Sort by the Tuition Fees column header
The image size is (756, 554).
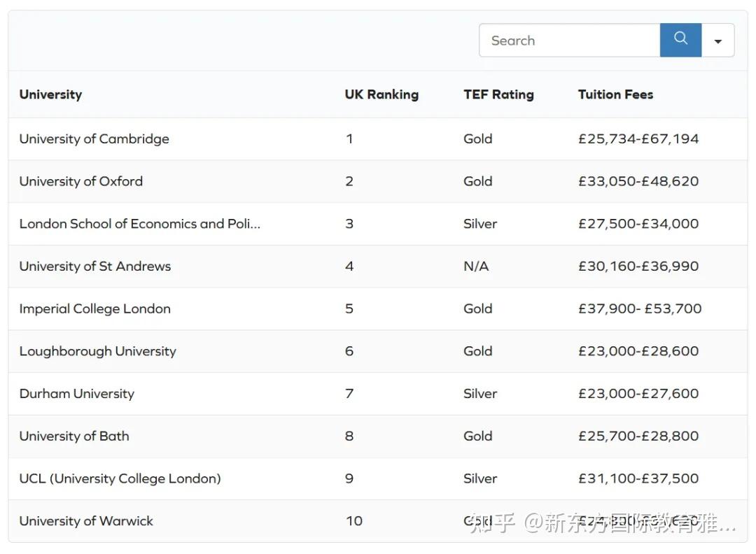tap(615, 94)
